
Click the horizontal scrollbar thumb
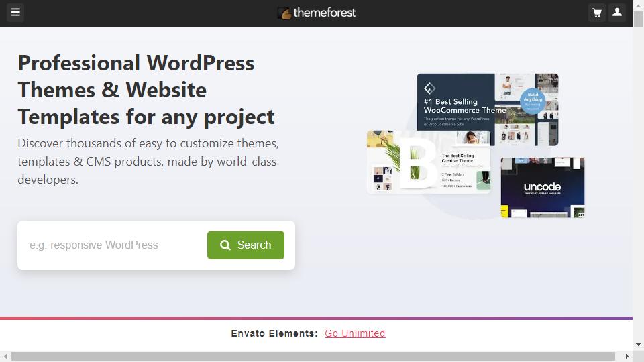[313, 356]
